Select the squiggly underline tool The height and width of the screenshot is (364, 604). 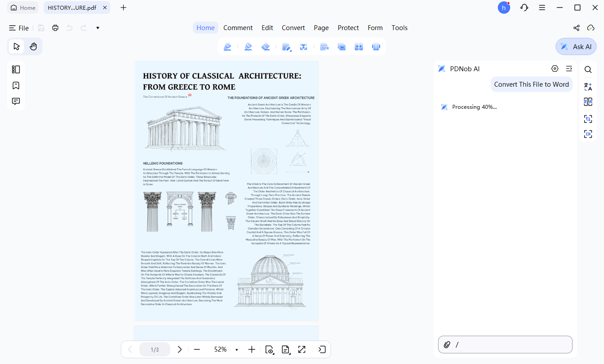tap(248, 46)
